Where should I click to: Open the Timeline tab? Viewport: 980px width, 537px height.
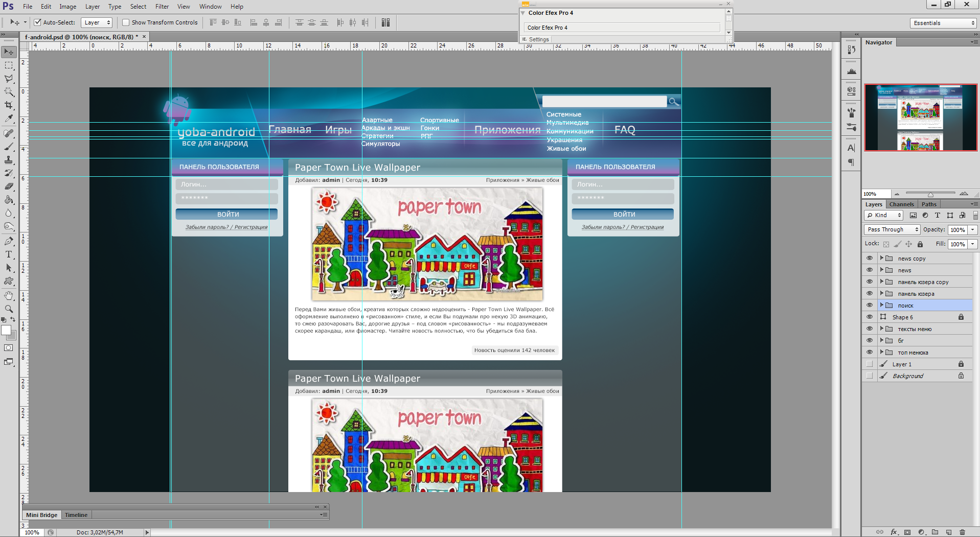(76, 515)
